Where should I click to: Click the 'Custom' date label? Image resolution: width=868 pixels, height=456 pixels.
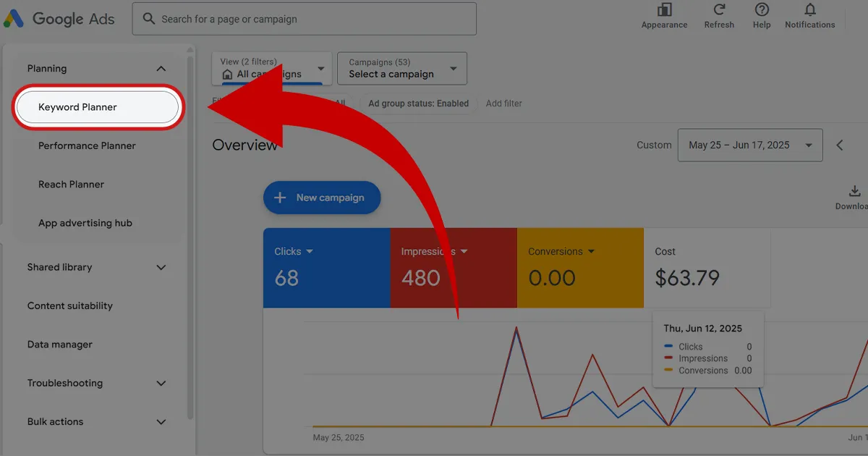[654, 145]
